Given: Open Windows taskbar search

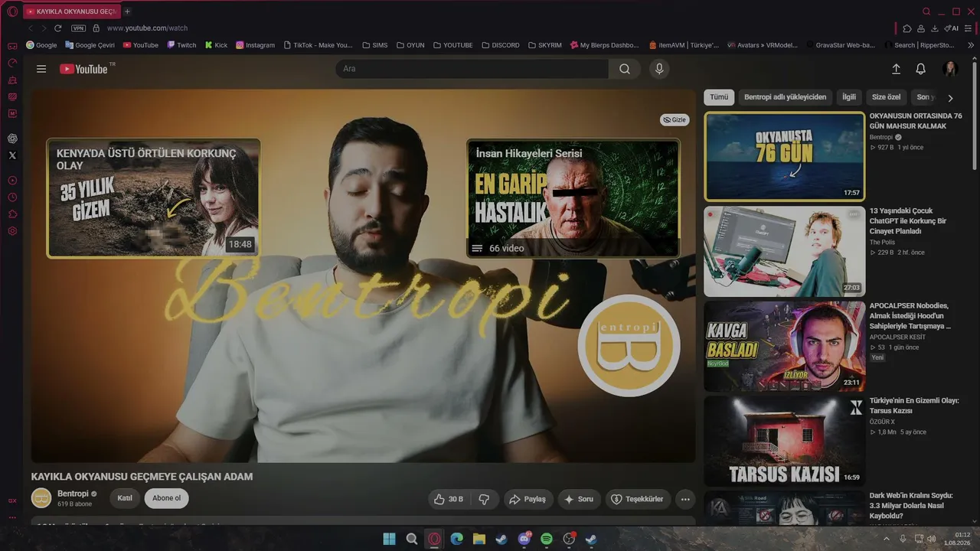Looking at the screenshot, I should [x=412, y=539].
